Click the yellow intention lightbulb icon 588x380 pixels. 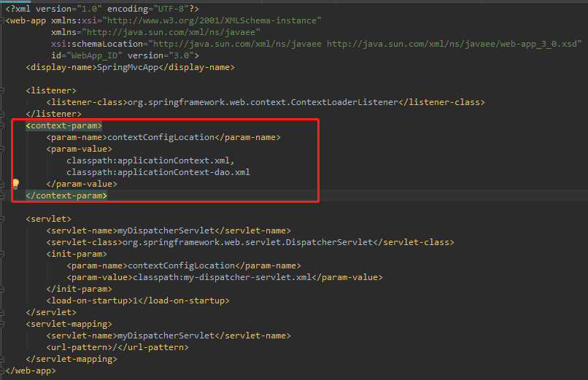click(x=16, y=184)
